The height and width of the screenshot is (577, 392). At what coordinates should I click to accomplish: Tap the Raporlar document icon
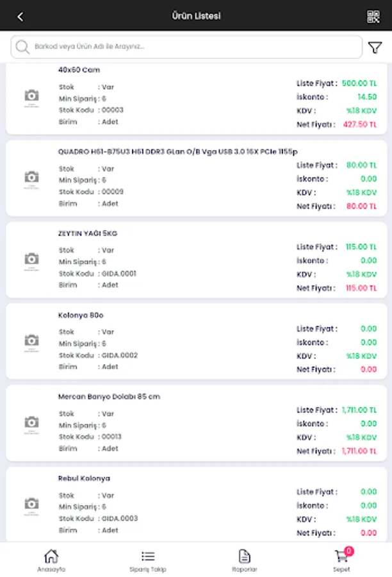[x=244, y=556]
